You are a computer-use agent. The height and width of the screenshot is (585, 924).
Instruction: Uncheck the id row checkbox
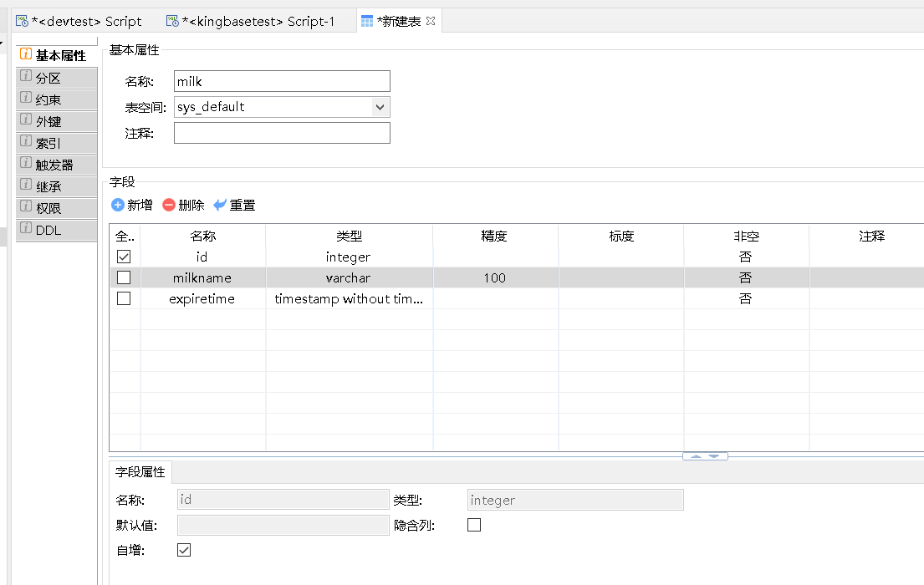point(124,257)
